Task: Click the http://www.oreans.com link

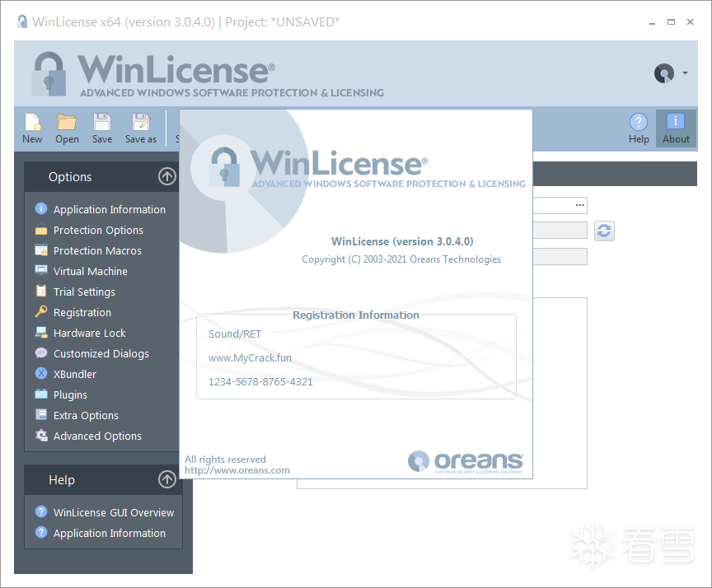Action: coord(237,470)
